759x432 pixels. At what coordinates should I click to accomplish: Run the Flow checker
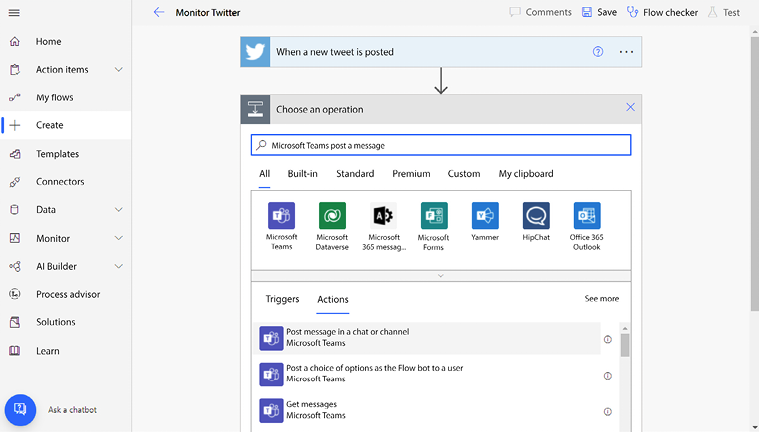click(x=662, y=12)
